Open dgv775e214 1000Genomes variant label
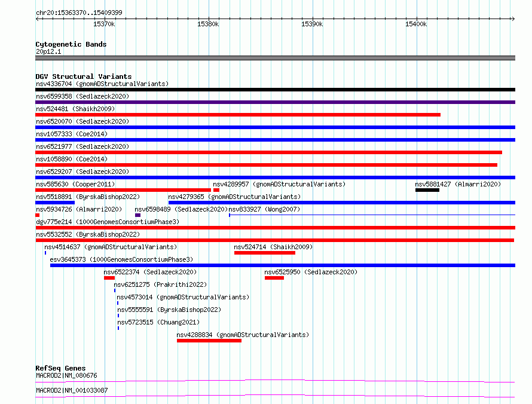This screenshot has height=404, width=532. 108,222
